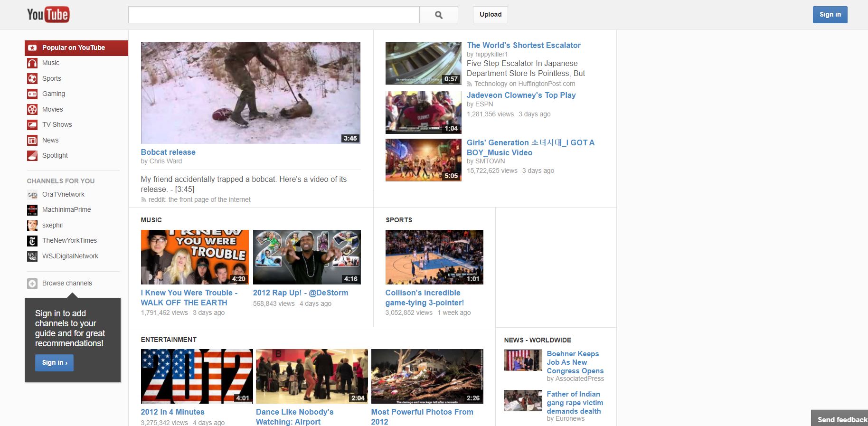Open the WSJDigitalNetwork channel link
This screenshot has width=868, height=426.
70,256
